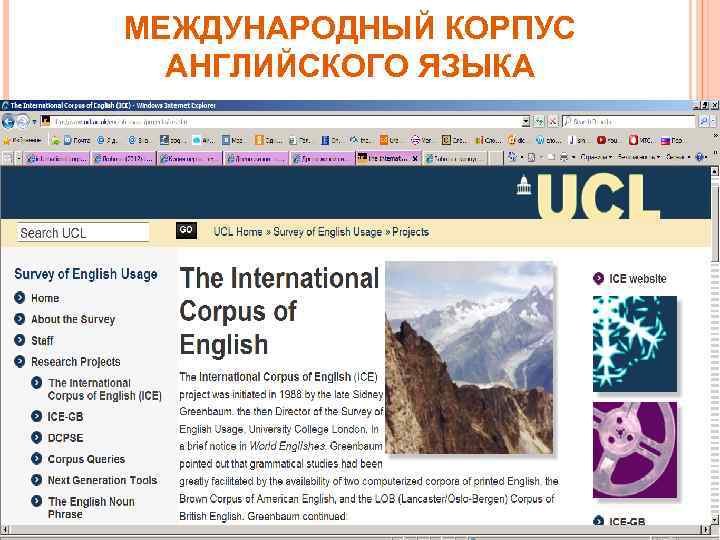Open the Почта bookmark in favorites bar
The image size is (720, 540).
77,140
